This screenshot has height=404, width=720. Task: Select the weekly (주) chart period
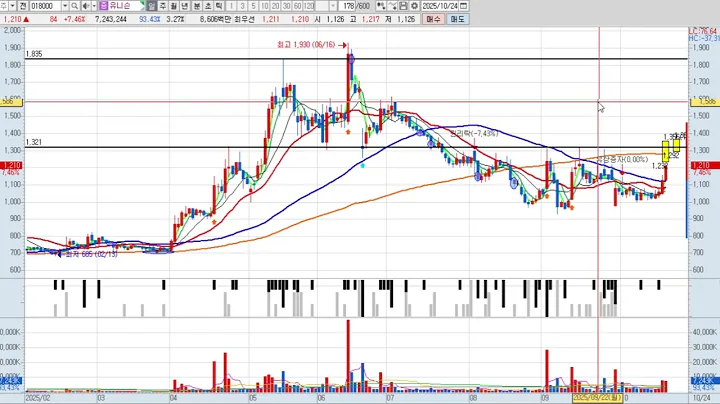[163, 6]
